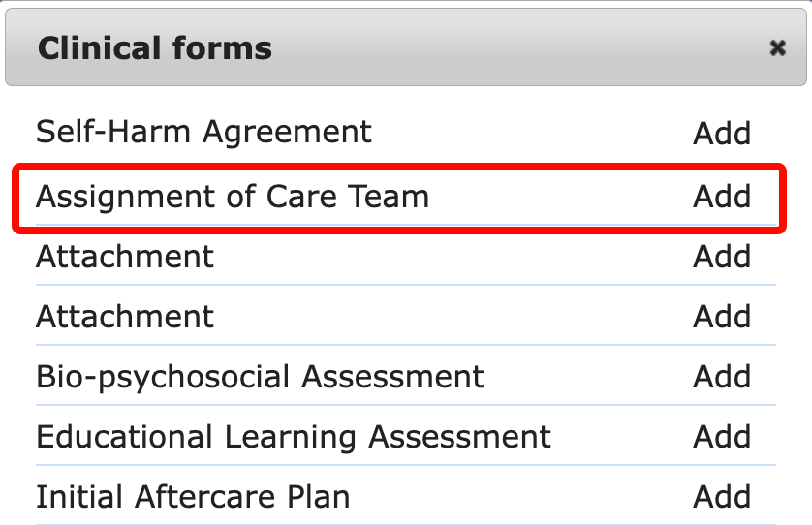The width and height of the screenshot is (812, 525).
Task: Close the Clinical forms dialog
Action: click(x=777, y=47)
